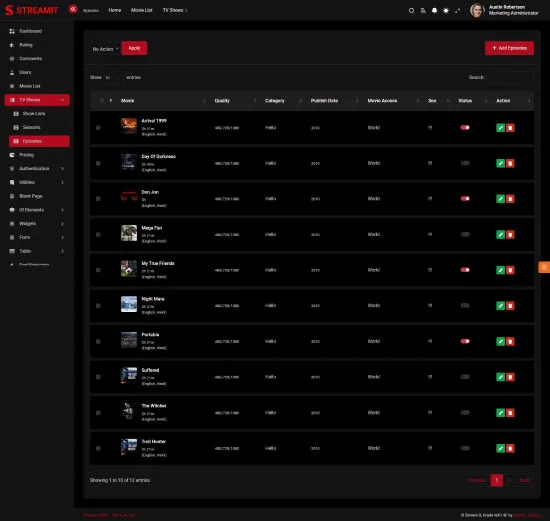Click the fullscreen expand icon
This screenshot has height=521, width=550.
coord(457,11)
